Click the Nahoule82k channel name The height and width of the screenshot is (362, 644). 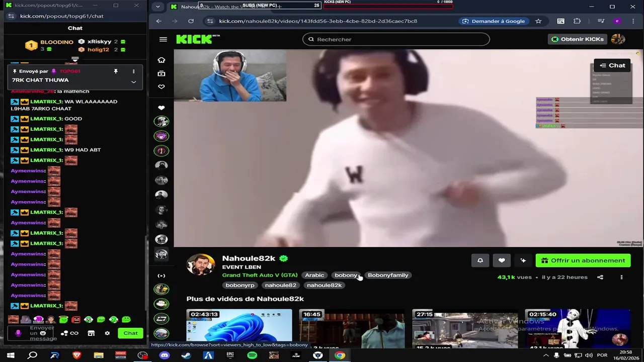(249, 258)
